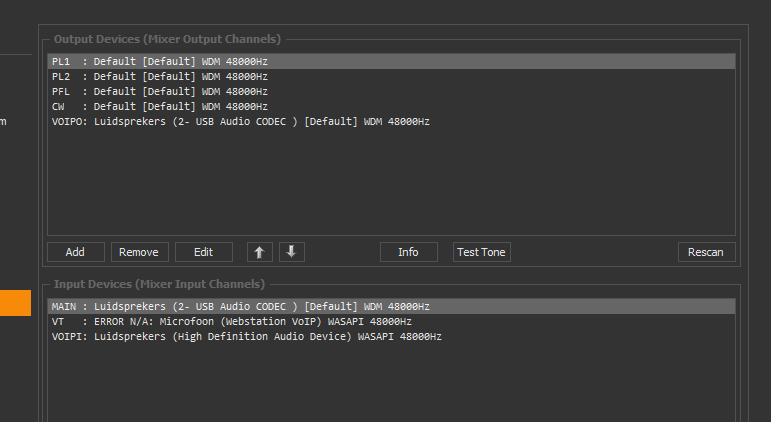This screenshot has height=422, width=771.
Task: Select the VOIPO Luidsprekers output row
Action: [240, 121]
